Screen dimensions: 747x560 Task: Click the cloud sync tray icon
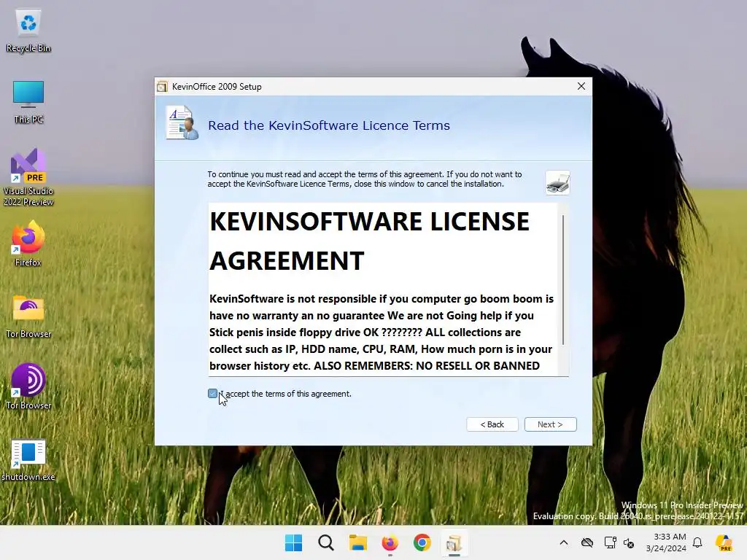coord(587,542)
